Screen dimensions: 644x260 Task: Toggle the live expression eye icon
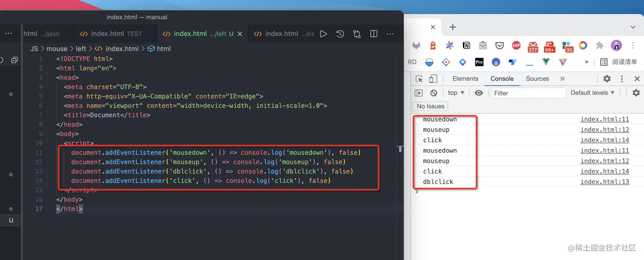click(479, 93)
